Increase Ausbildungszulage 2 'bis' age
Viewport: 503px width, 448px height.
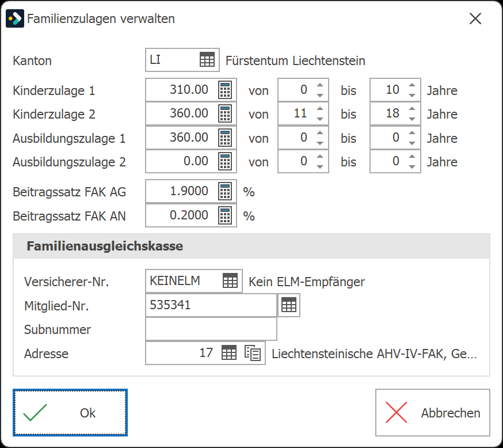point(412,157)
